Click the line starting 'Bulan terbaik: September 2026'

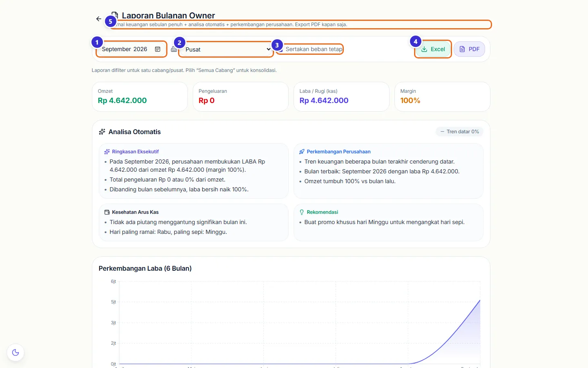(382, 171)
